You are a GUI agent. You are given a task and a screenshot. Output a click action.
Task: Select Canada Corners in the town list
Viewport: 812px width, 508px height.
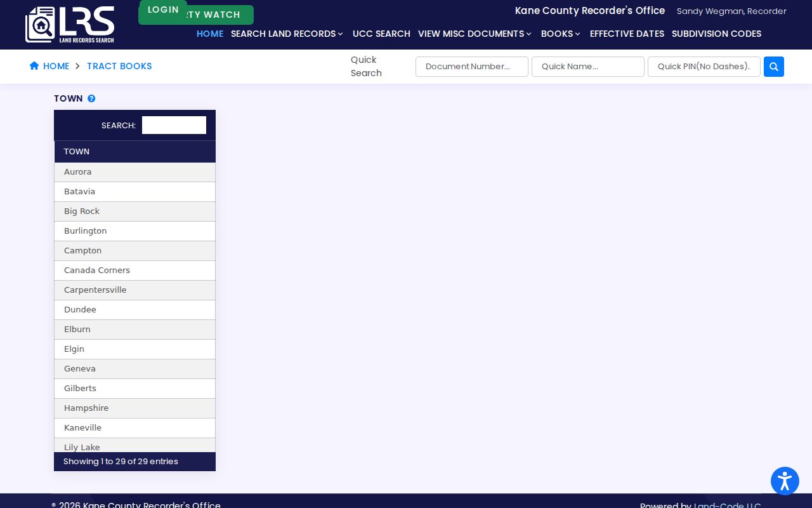[x=134, y=271]
